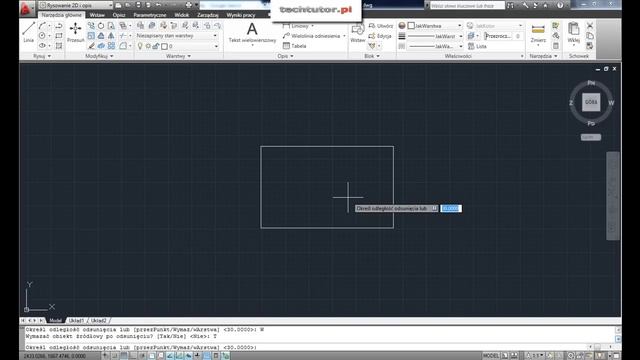Click the Utwórz block create tool
The width and height of the screenshot is (640, 360).
tap(381, 26)
